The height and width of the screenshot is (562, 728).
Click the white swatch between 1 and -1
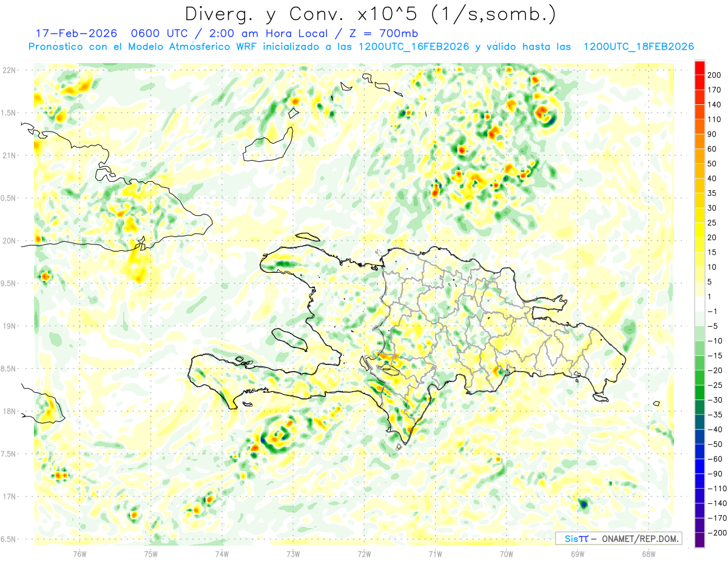pyautogui.click(x=699, y=304)
